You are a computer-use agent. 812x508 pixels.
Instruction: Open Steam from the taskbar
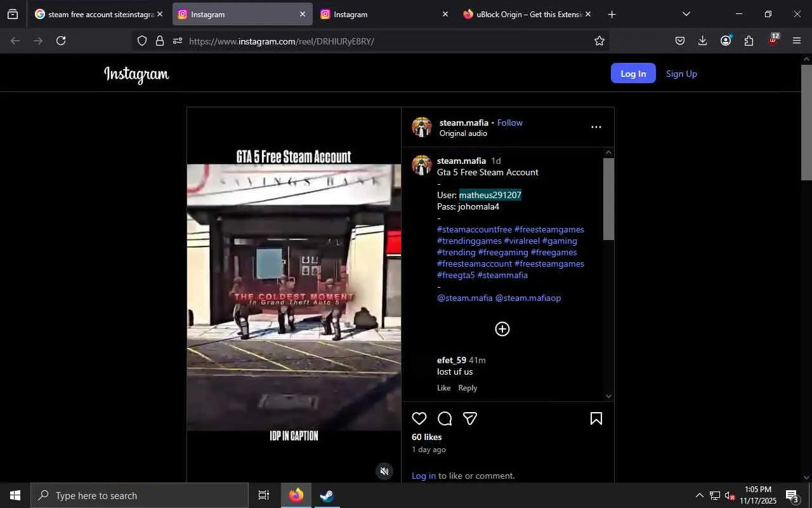click(327, 495)
